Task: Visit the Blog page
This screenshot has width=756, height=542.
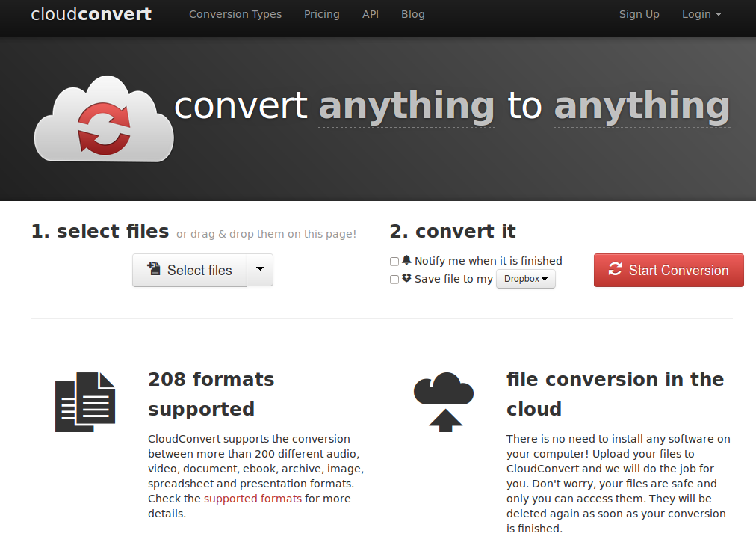Action: point(412,14)
